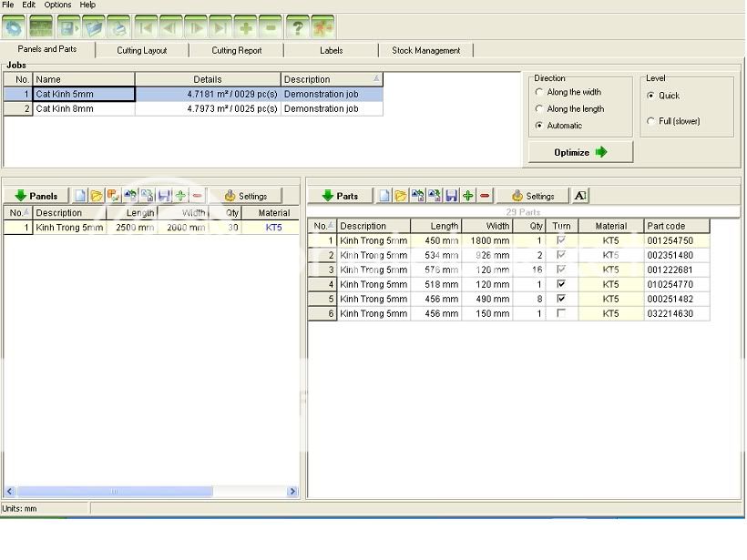Click the open folder icon in Panels toolbar
Viewport: 747px width, 560px height.
pos(97,196)
